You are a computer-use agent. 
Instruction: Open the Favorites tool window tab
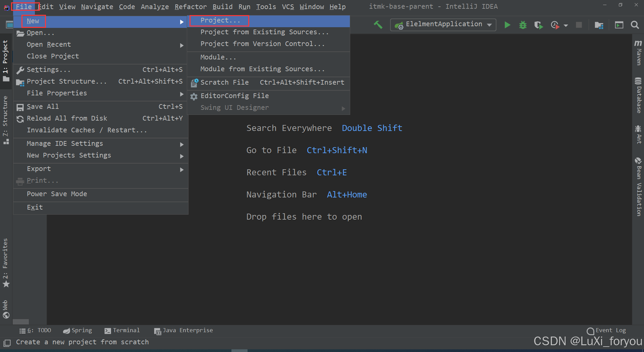click(x=6, y=263)
